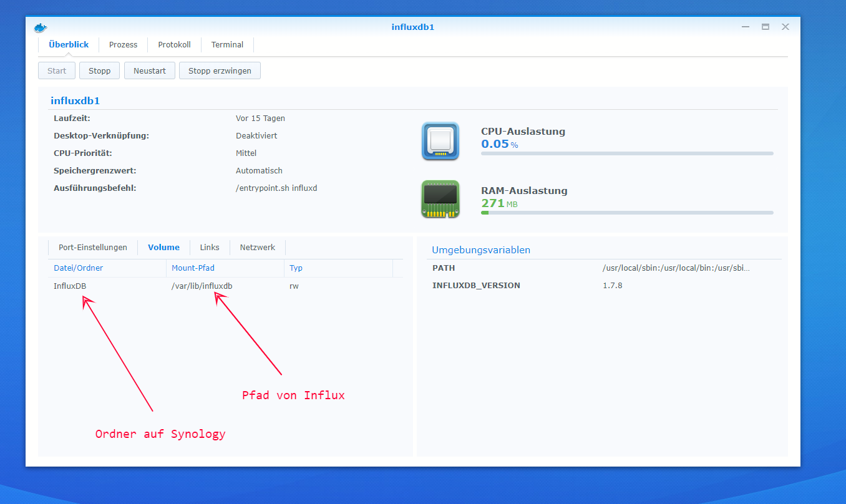The width and height of the screenshot is (846, 504).
Task: Click the /var/lib/influxdb mount path cell
Action: click(x=202, y=286)
